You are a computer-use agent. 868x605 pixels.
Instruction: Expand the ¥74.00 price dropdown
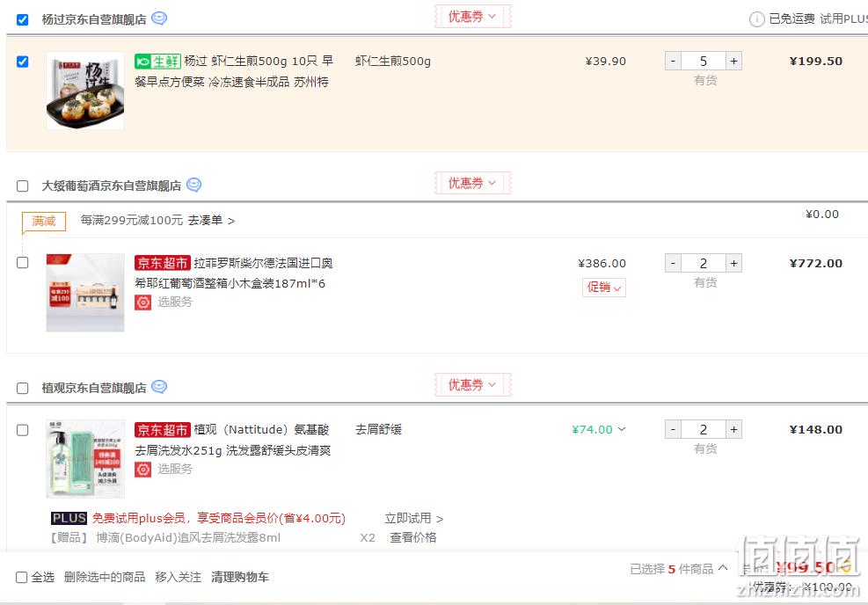point(622,429)
